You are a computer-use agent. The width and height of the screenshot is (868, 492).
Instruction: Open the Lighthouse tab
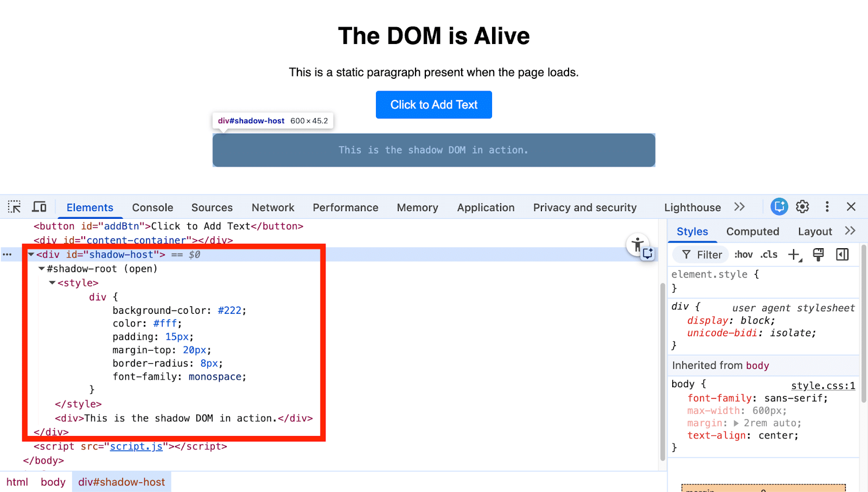(x=692, y=207)
